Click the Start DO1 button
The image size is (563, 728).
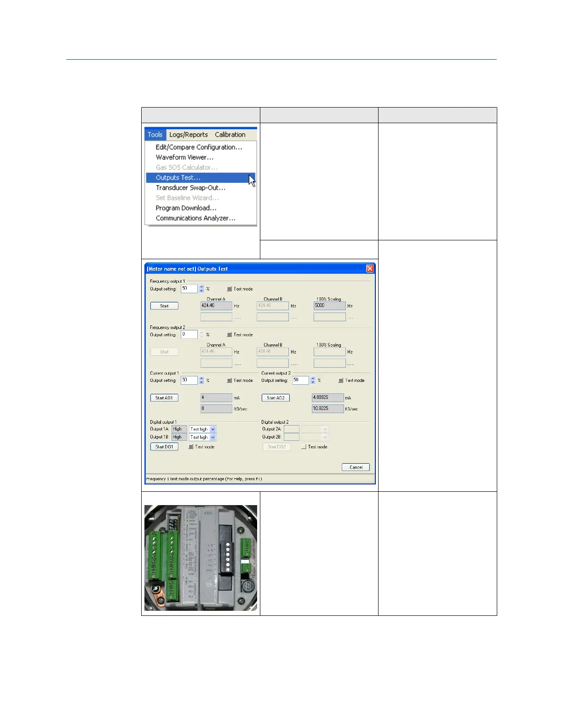click(164, 447)
